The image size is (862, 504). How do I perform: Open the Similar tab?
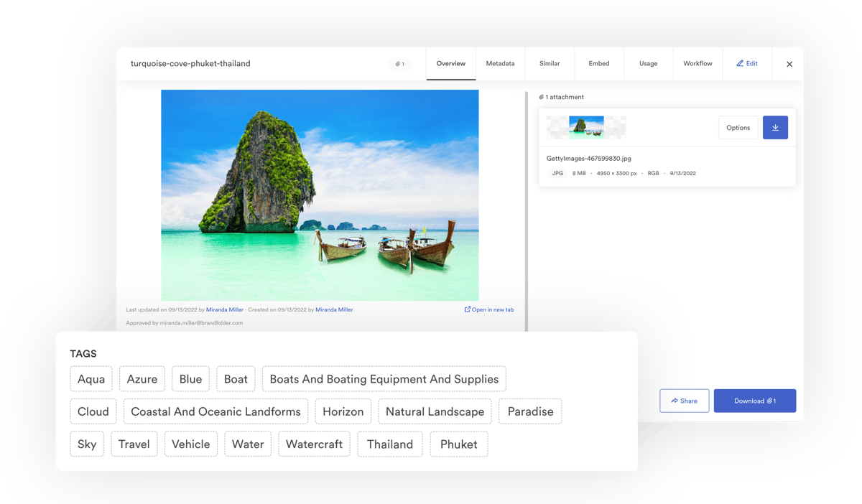[x=550, y=63]
